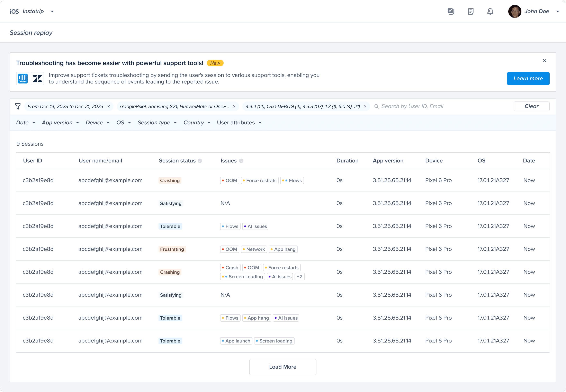Screen dimensions: 566x392
Task: Click the New badge in the banner
Action: tap(215, 63)
